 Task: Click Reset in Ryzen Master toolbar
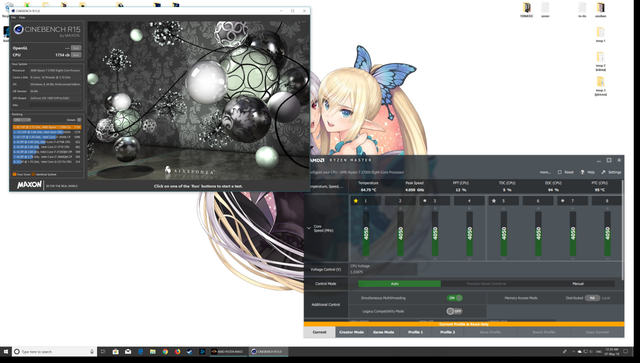566,172
